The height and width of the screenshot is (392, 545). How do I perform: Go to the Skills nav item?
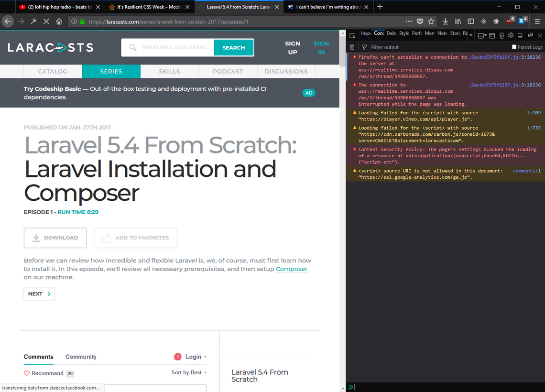tap(170, 71)
